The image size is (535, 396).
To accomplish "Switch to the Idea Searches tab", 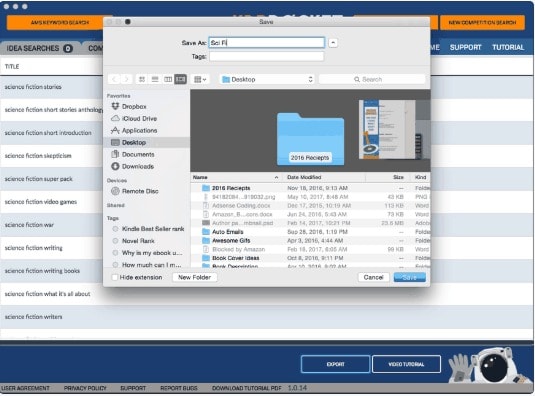I will tap(40, 48).
